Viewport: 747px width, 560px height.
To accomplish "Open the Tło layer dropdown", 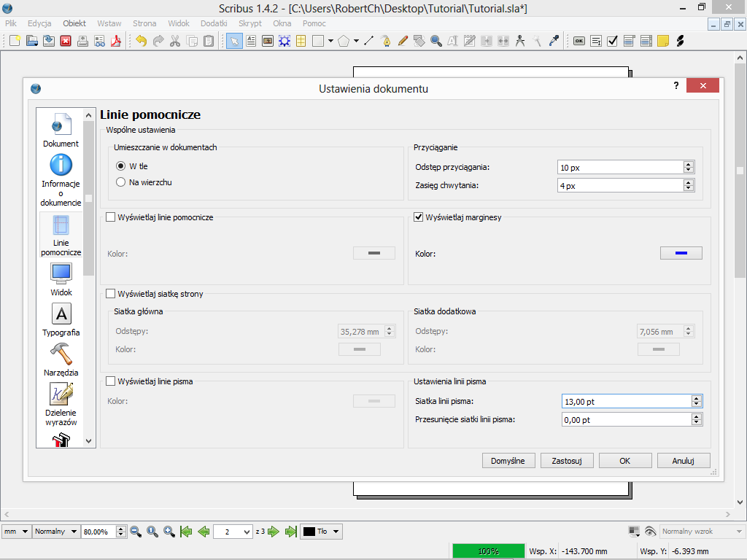I will pos(322,532).
